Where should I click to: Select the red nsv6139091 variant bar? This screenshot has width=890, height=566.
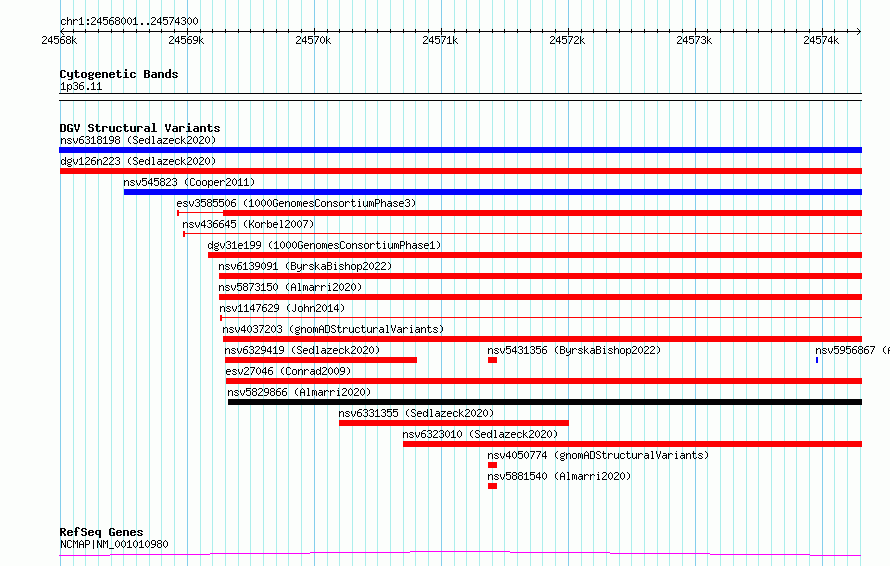(540, 276)
